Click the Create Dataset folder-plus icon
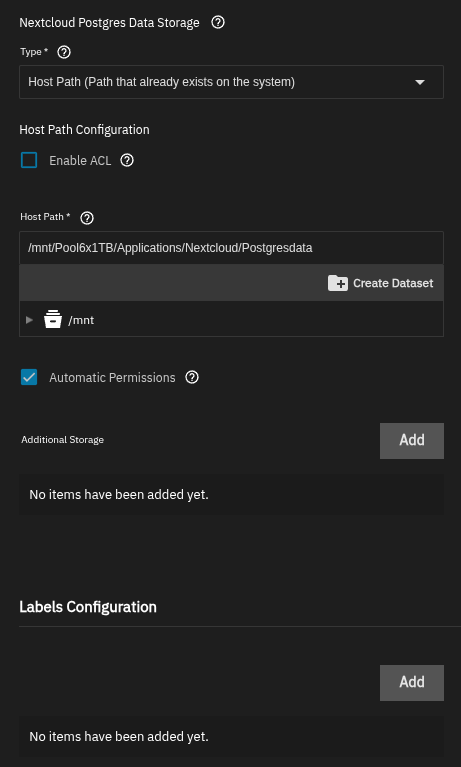The width and height of the screenshot is (461, 767). (338, 283)
